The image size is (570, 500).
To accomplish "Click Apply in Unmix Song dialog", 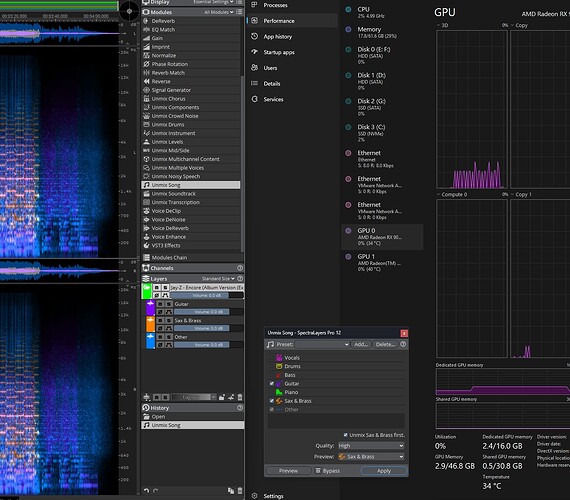I will (384, 471).
